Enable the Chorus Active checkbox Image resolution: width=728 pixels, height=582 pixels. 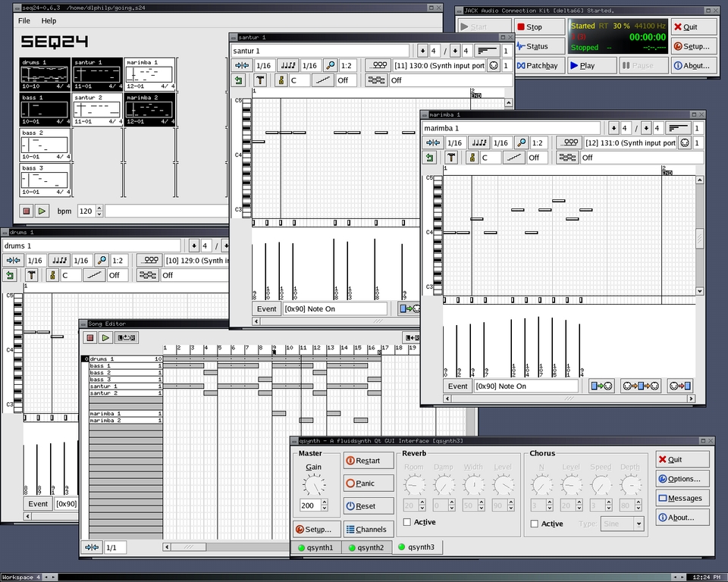[x=535, y=524]
